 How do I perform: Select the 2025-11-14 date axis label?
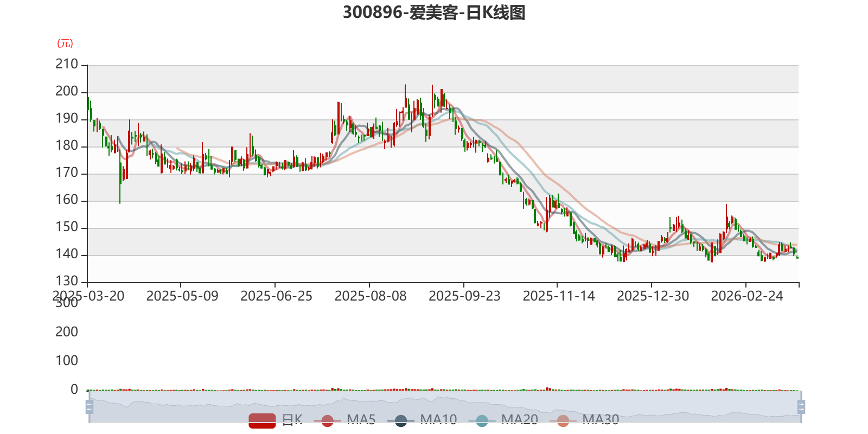(559, 296)
